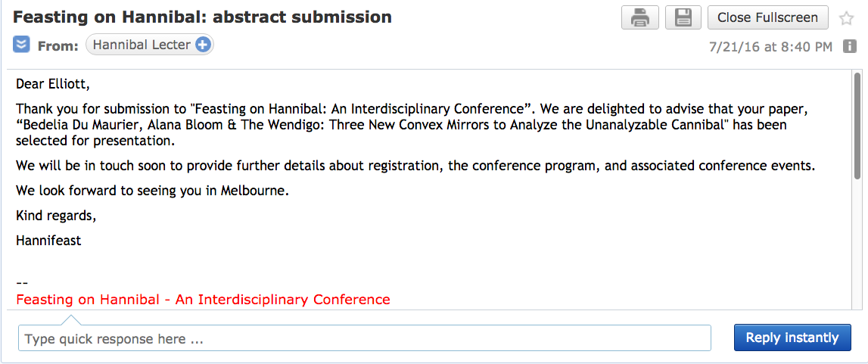This screenshot has width=868, height=364.
Task: Expand message header details with the double chevron
Action: 21,45
